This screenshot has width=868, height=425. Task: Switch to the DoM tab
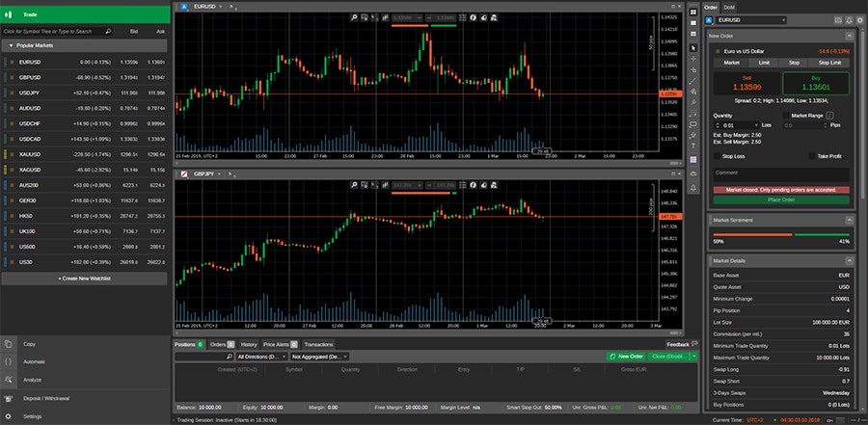point(728,7)
